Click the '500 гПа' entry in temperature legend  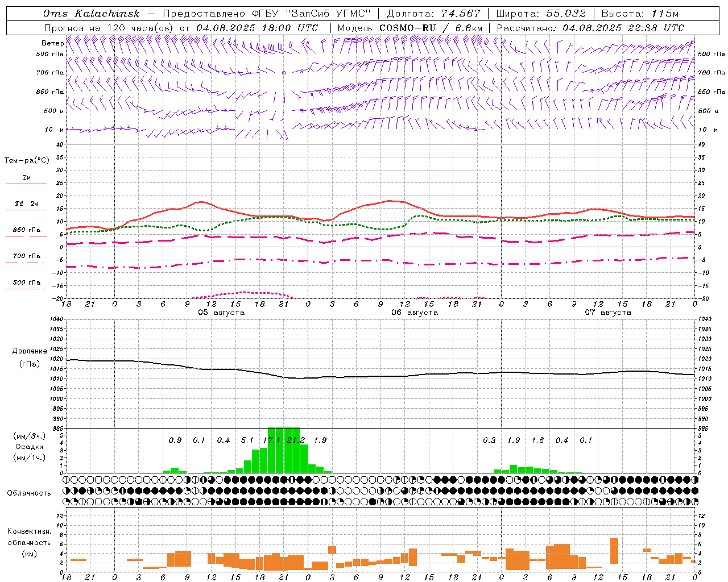[26, 282]
